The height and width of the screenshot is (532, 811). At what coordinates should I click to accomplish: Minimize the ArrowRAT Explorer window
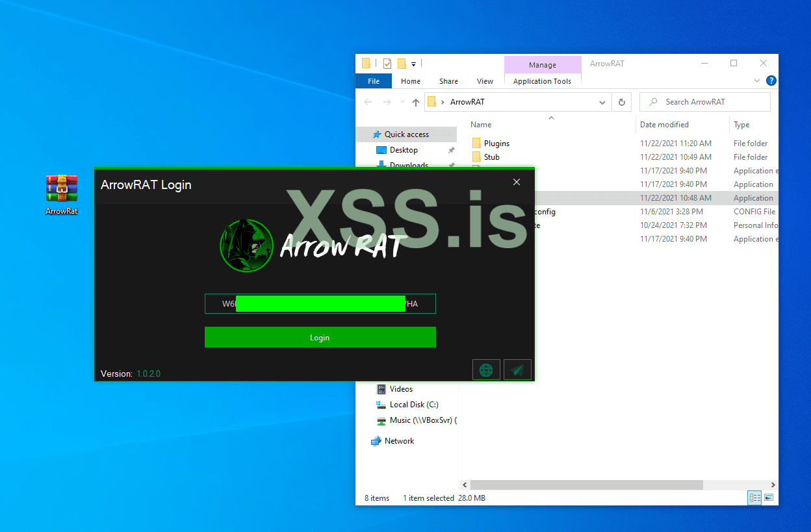point(704,64)
